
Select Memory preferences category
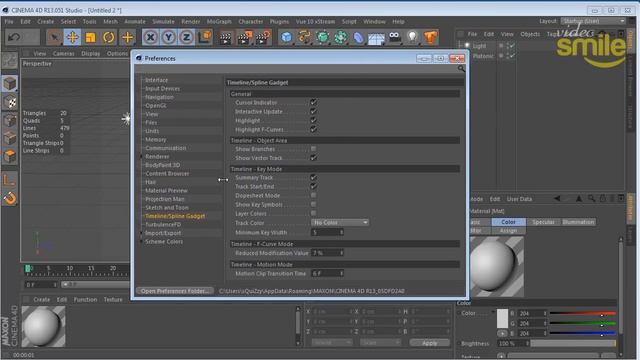[156, 140]
